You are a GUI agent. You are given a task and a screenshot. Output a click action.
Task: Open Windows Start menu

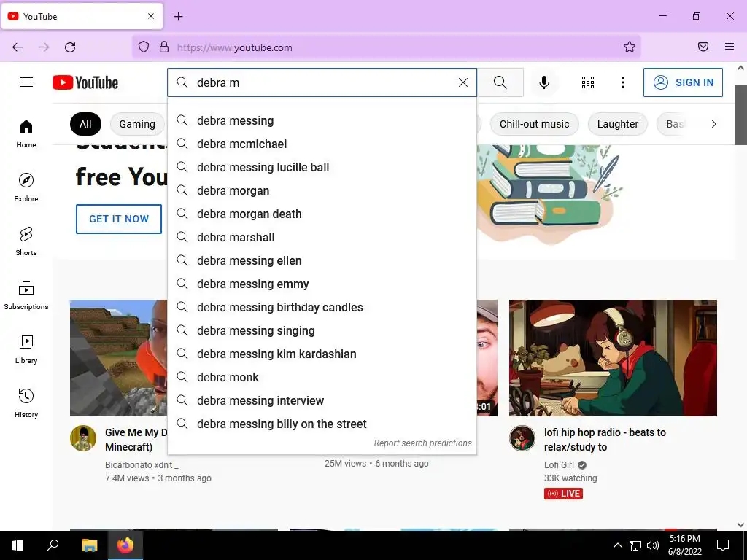[x=18, y=545]
